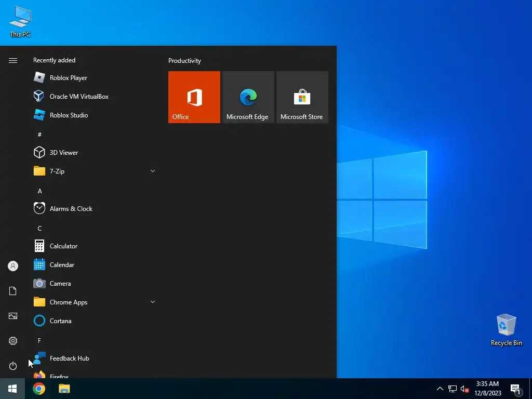Open Microsoft Edge tile
This screenshot has width=532, height=399.
pyautogui.click(x=248, y=97)
